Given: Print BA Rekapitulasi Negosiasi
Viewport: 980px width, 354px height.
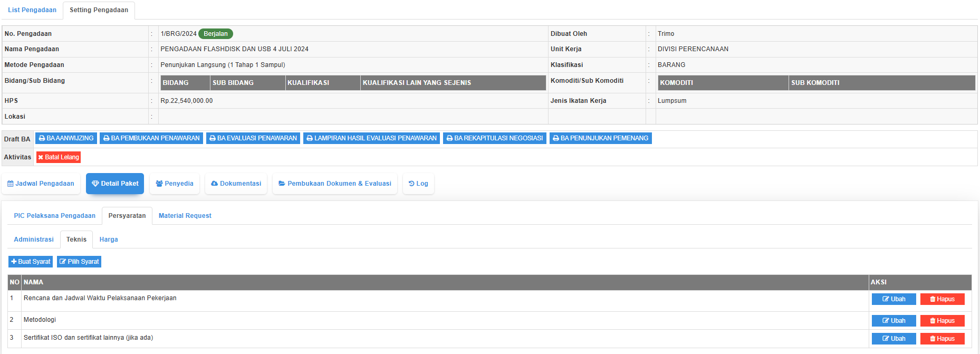Looking at the screenshot, I should pyautogui.click(x=494, y=138).
